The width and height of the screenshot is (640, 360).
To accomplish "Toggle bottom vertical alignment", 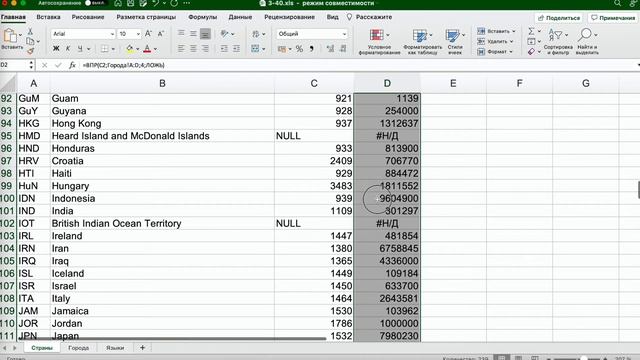I will (205, 33).
